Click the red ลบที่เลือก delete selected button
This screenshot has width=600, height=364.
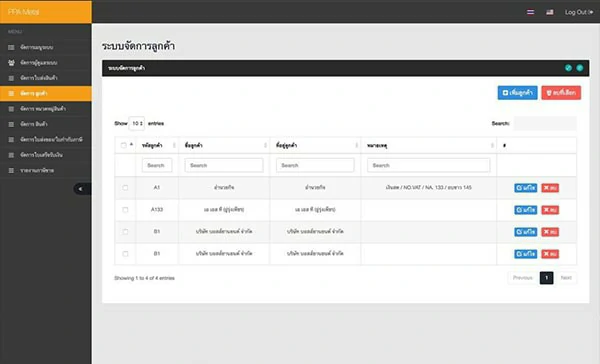(561, 93)
